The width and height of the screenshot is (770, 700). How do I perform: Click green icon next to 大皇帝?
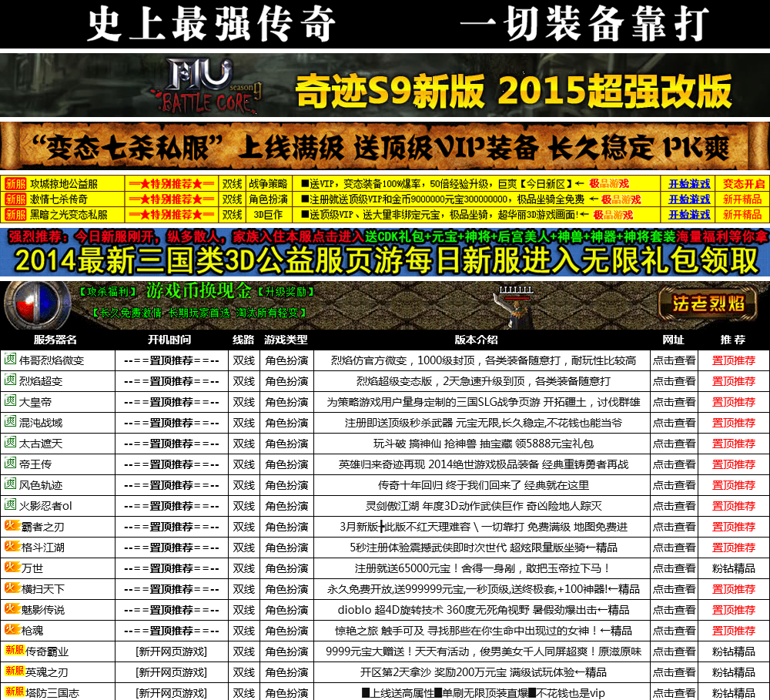click(x=10, y=400)
